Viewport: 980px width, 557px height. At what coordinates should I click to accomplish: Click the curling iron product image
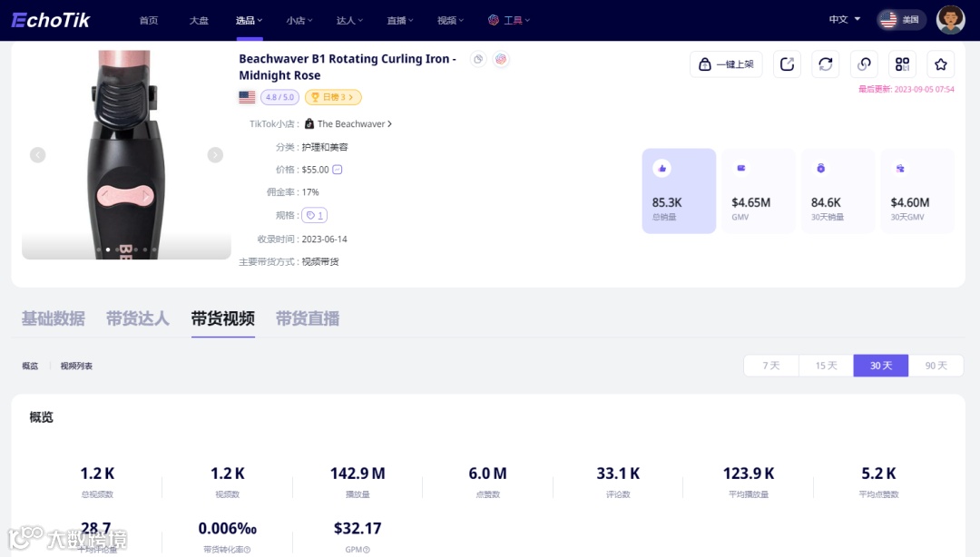(126, 154)
